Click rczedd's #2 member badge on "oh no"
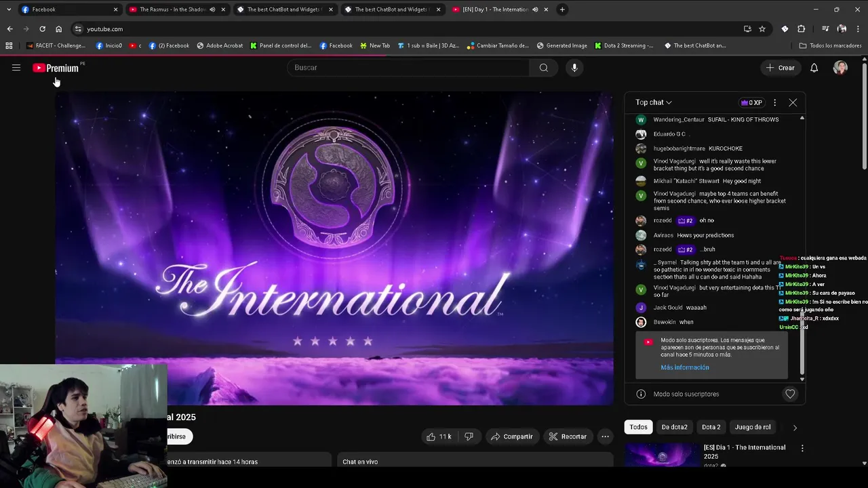Image resolution: width=868 pixels, height=488 pixels. pos(685,221)
